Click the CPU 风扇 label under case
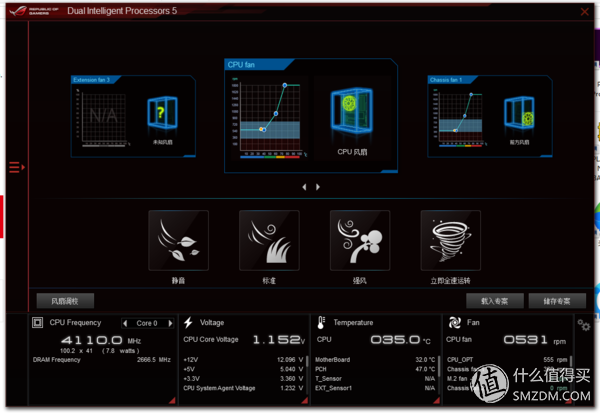600x413 pixels. pos(352,152)
